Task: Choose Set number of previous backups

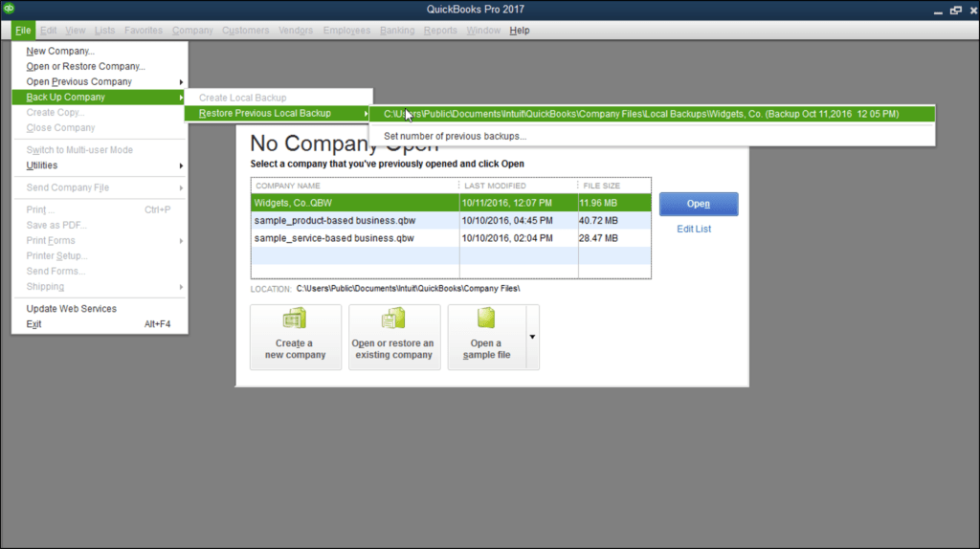Action: (652, 136)
